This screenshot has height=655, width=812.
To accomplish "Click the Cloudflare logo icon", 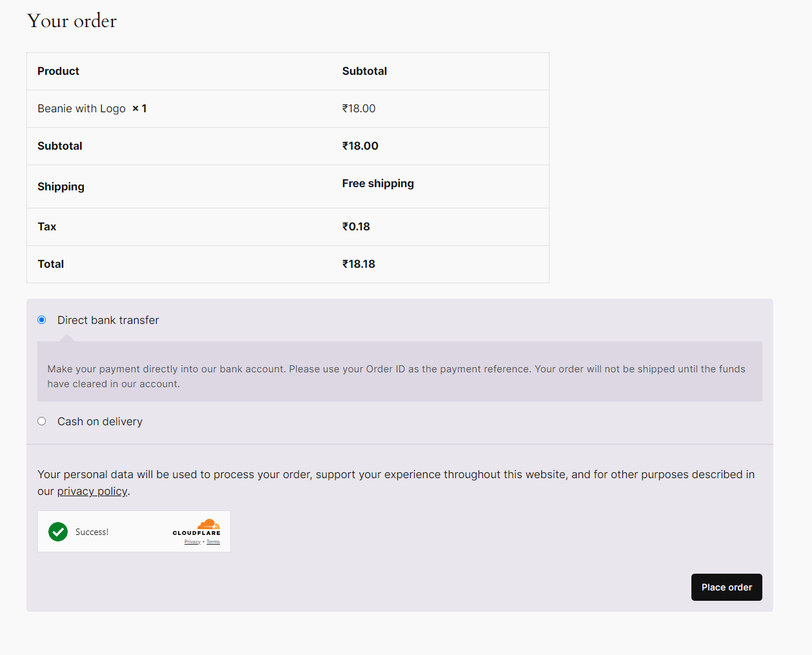I will point(197,527).
